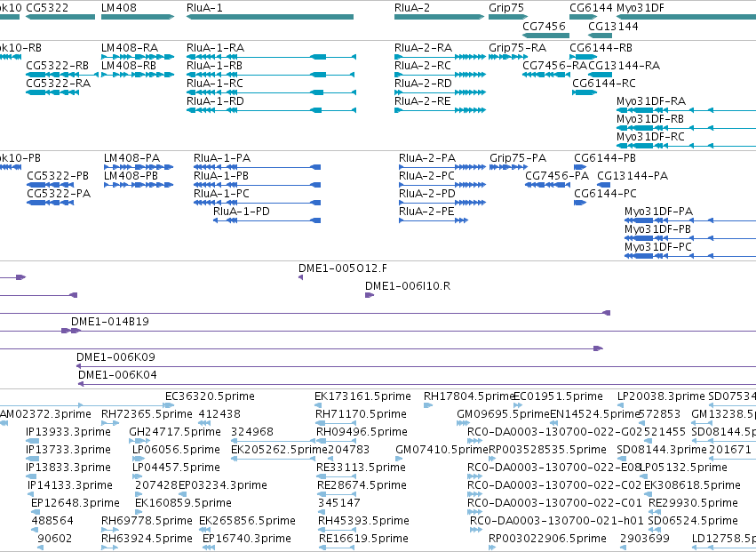
Task: Select transcript LM408-RB
Action: [138, 75]
